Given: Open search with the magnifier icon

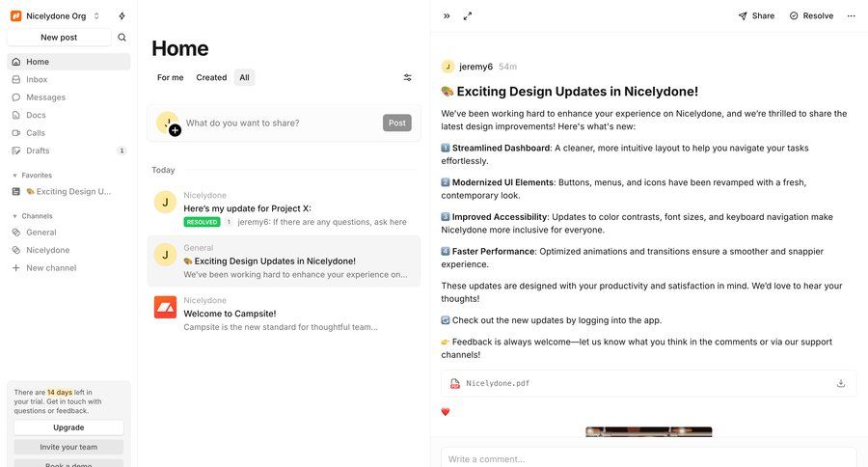Looking at the screenshot, I should tap(122, 37).
